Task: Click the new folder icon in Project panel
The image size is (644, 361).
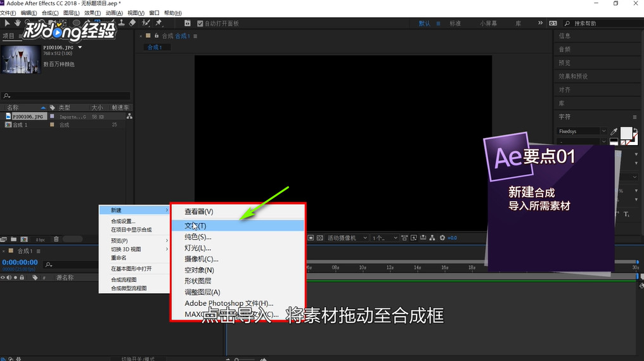Action: [13, 239]
